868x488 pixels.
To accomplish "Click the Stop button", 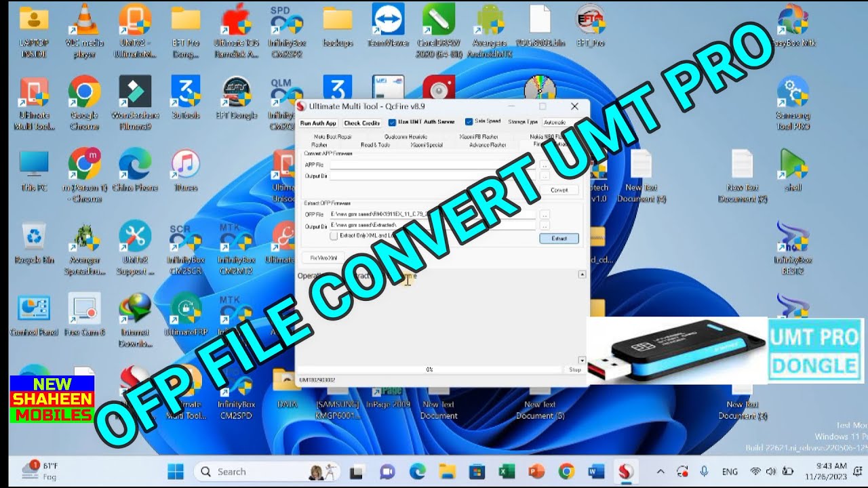I will [x=575, y=370].
